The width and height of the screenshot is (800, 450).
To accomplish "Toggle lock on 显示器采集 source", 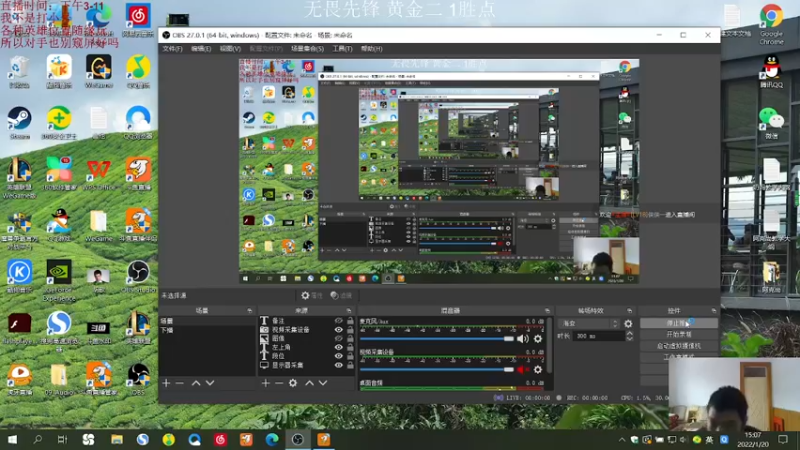I will point(350,365).
